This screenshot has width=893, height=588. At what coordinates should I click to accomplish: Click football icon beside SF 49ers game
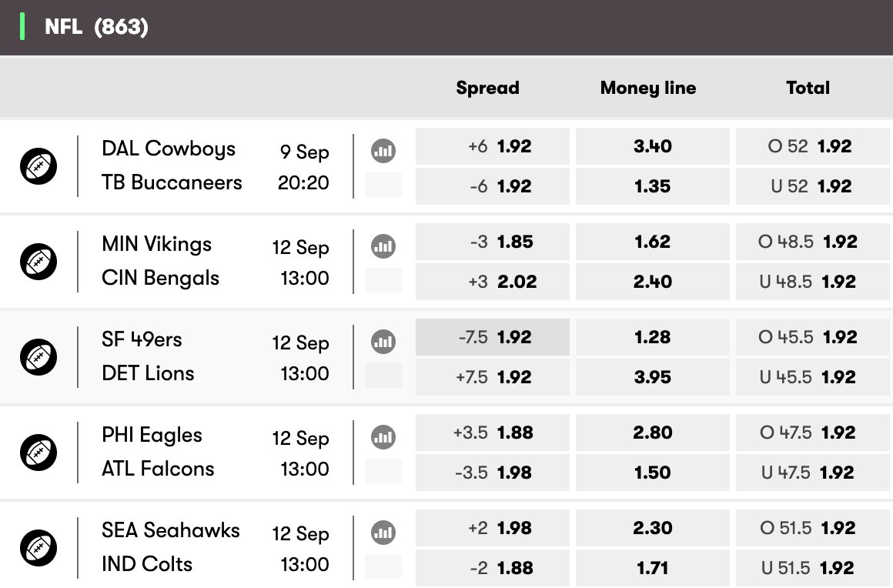38,357
